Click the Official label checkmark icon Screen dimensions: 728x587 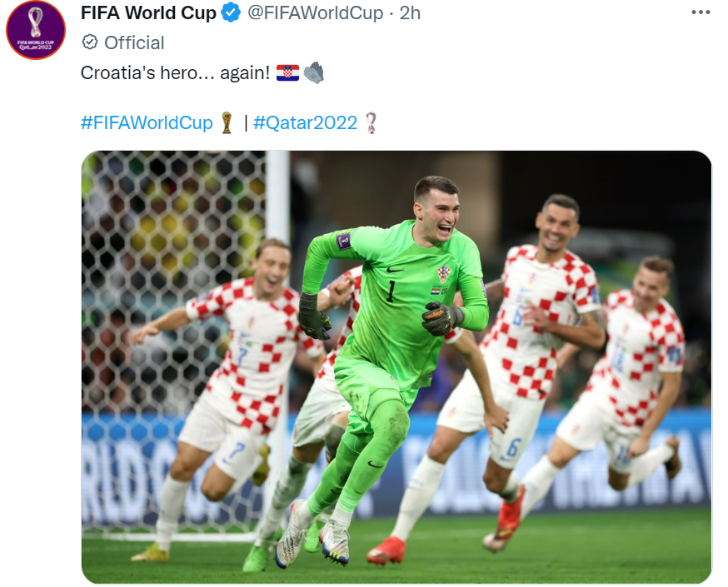(x=90, y=42)
